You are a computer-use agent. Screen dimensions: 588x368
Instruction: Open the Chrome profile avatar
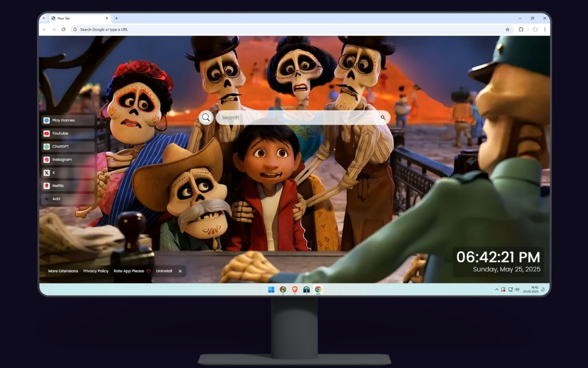point(535,29)
